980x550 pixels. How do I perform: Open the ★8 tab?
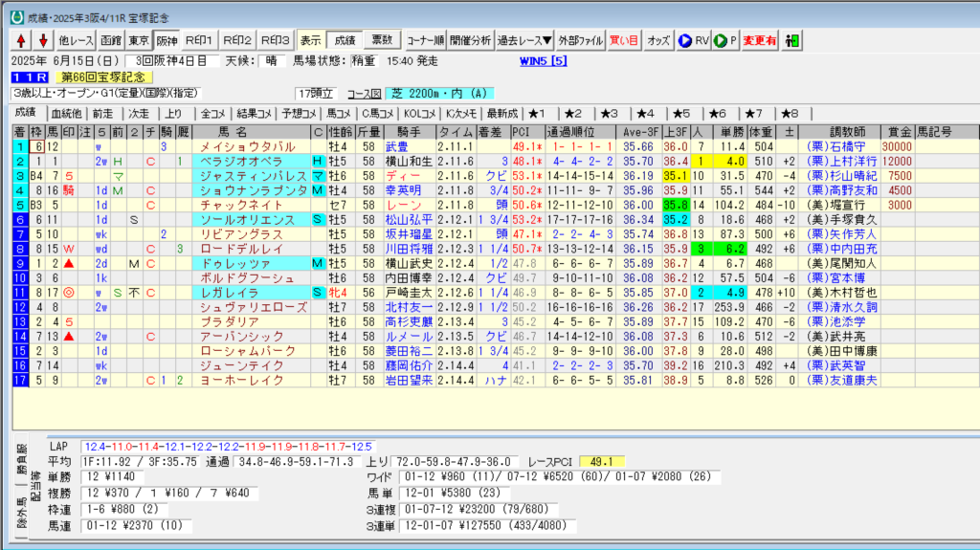(790, 114)
